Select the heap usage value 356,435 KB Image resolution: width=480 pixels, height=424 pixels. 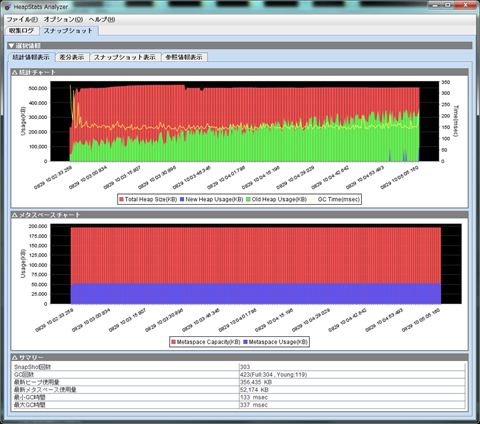point(256,382)
